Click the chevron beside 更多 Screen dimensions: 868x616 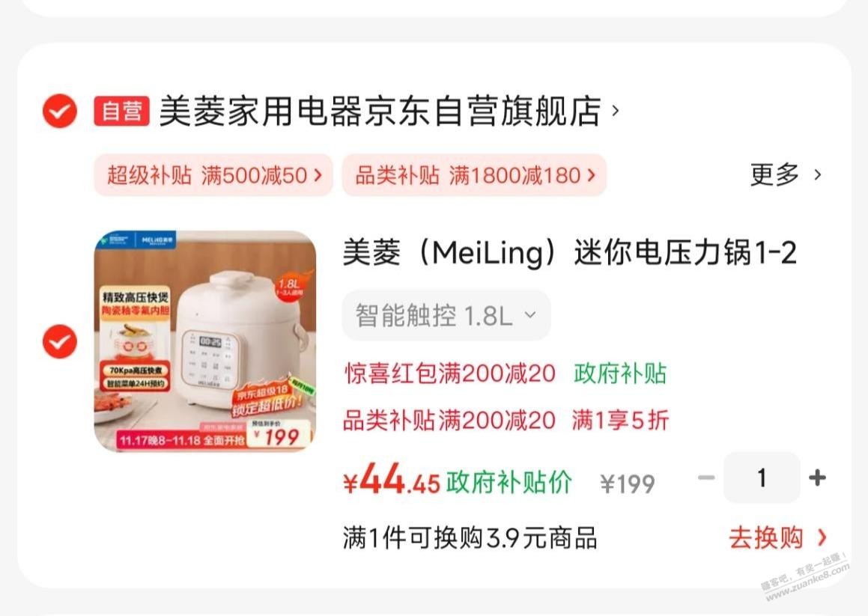click(x=818, y=175)
